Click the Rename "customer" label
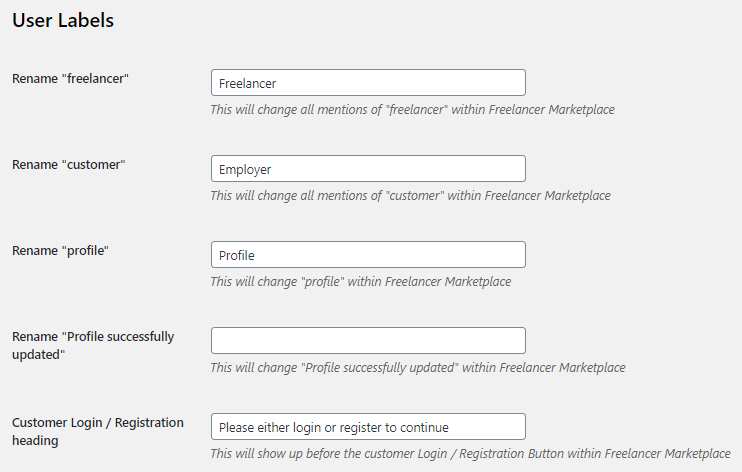742x472 pixels. pos(69,165)
